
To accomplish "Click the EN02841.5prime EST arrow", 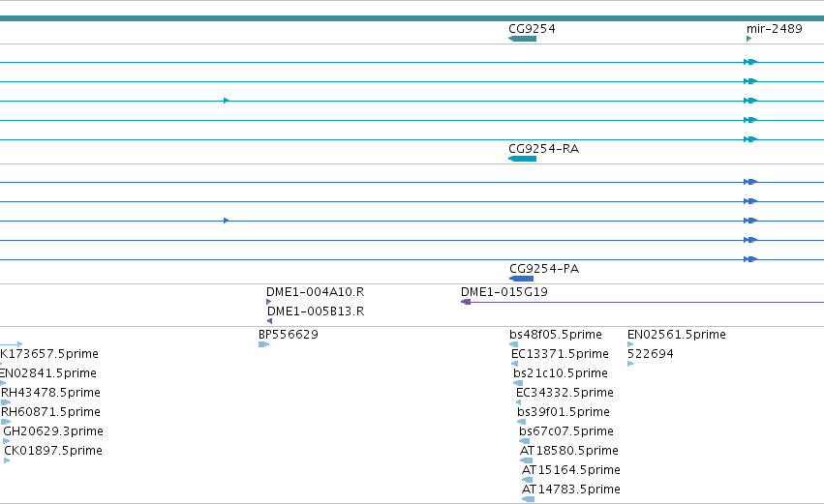I will (3, 383).
